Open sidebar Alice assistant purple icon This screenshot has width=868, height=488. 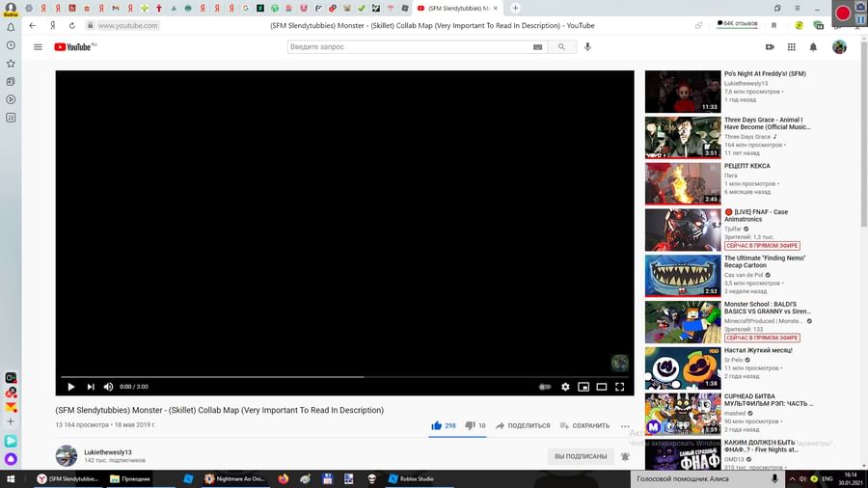pyautogui.click(x=11, y=459)
